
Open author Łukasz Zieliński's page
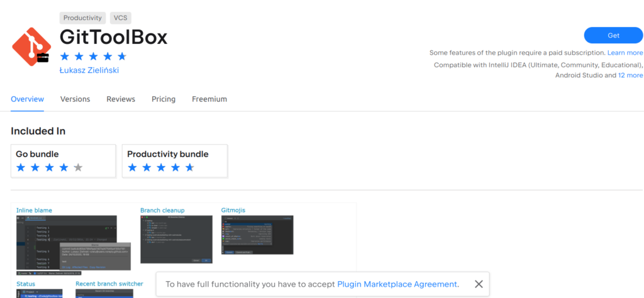pos(89,70)
